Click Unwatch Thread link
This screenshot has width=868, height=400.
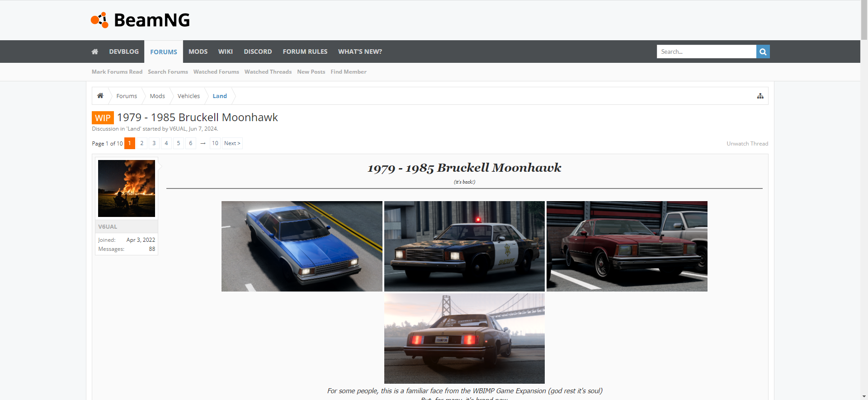(747, 144)
